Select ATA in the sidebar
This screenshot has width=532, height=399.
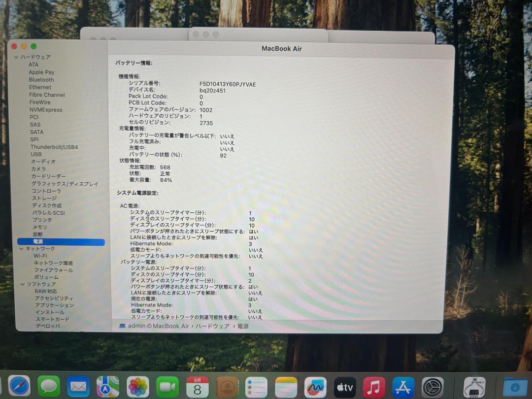(x=33, y=65)
